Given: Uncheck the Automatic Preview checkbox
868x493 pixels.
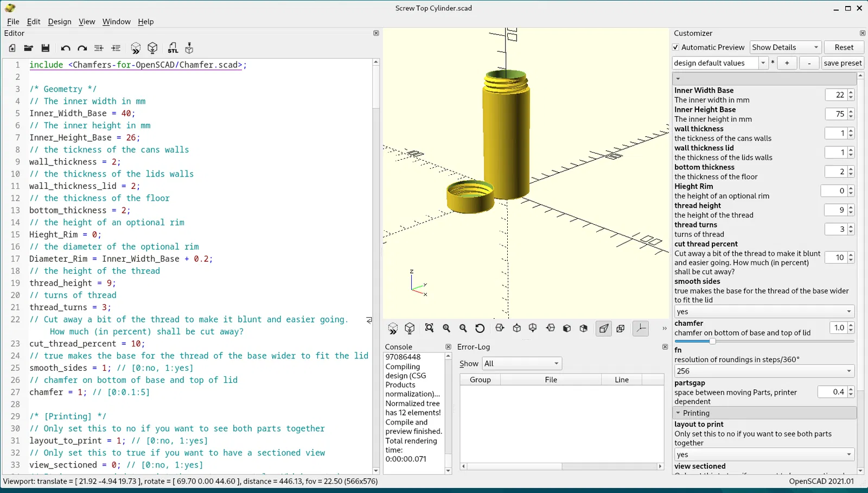Looking at the screenshot, I should click(676, 47).
